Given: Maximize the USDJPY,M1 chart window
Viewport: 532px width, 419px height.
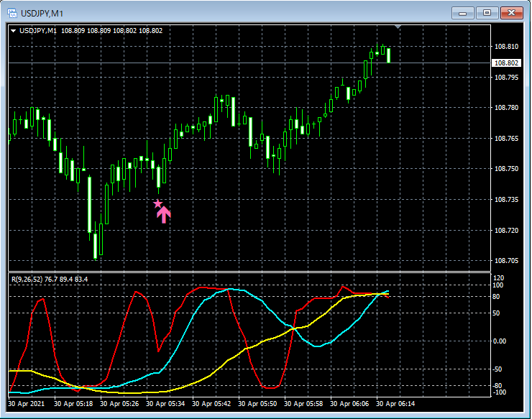Looking at the screenshot, I should pyautogui.click(x=487, y=13).
